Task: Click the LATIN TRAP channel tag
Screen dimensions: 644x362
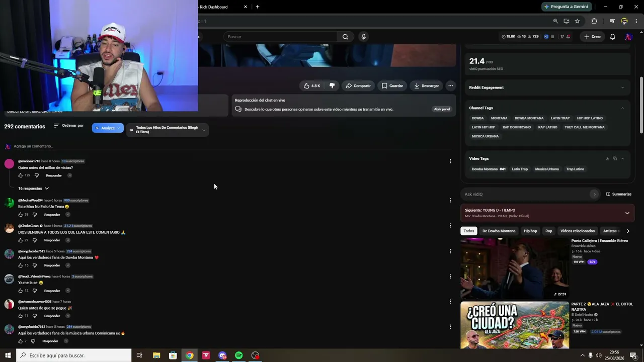Action: 560,118
